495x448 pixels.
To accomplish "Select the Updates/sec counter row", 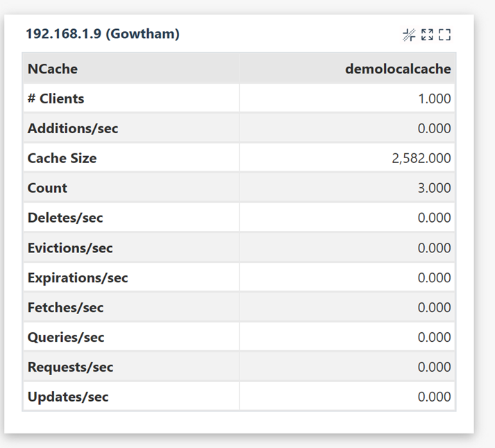I will click(x=239, y=396).
